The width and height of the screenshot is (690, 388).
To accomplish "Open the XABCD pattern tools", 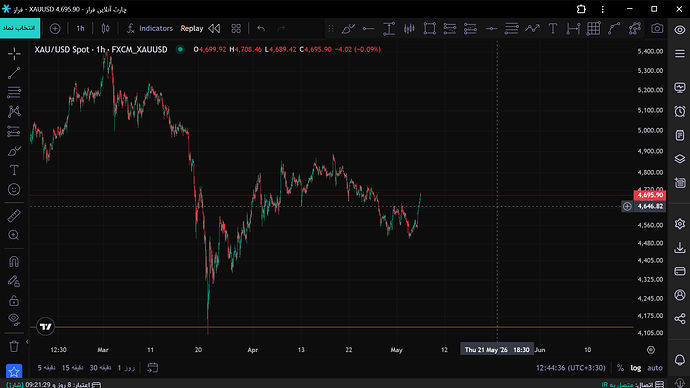I will tap(14, 112).
